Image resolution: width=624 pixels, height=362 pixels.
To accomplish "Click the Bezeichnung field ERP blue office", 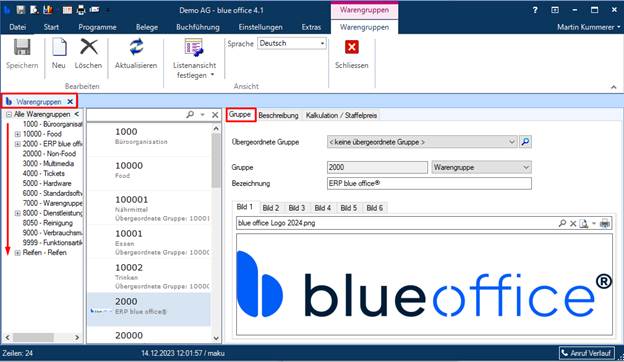I will tap(429, 183).
